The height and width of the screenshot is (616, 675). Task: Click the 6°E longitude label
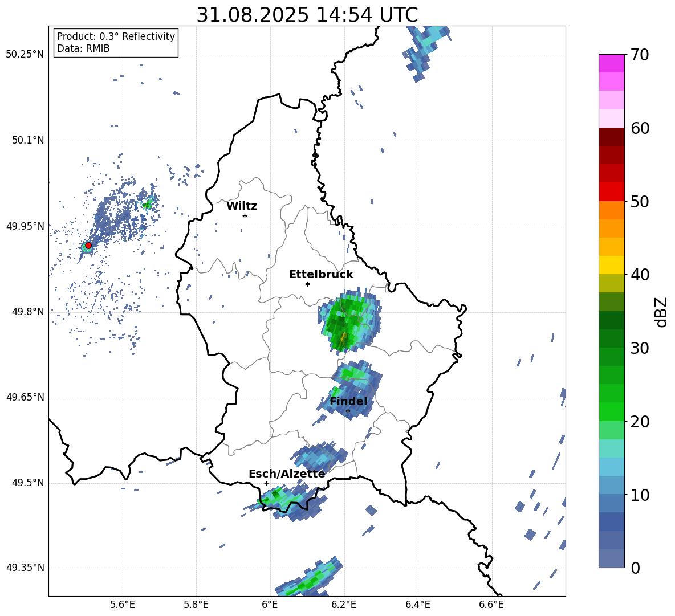(x=270, y=605)
